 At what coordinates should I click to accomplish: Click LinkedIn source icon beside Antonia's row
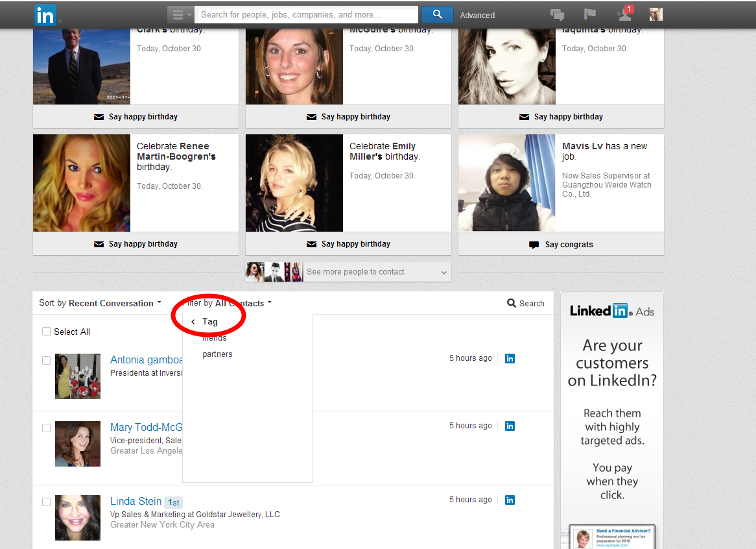510,358
